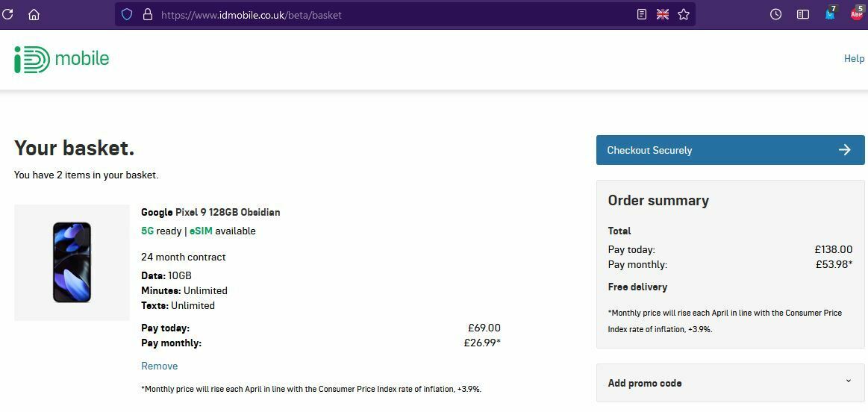Select the Google Pixel 9 128GB Obsidian title
The width and height of the screenshot is (868, 412).
pyautogui.click(x=210, y=212)
